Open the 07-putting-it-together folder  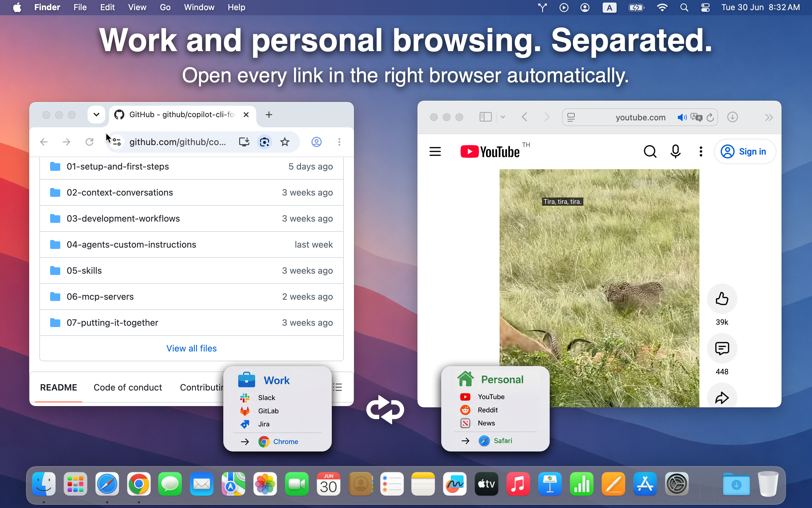[x=112, y=323]
